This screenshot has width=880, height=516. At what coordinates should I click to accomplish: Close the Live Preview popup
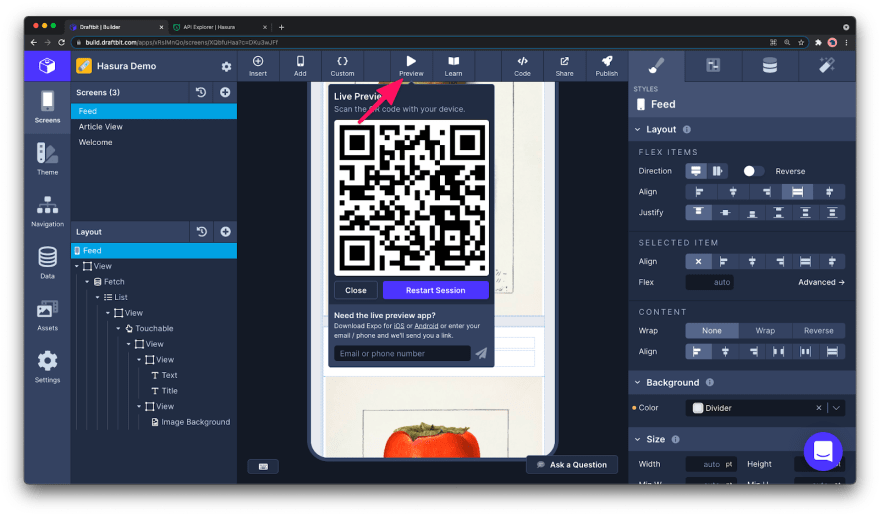(356, 290)
